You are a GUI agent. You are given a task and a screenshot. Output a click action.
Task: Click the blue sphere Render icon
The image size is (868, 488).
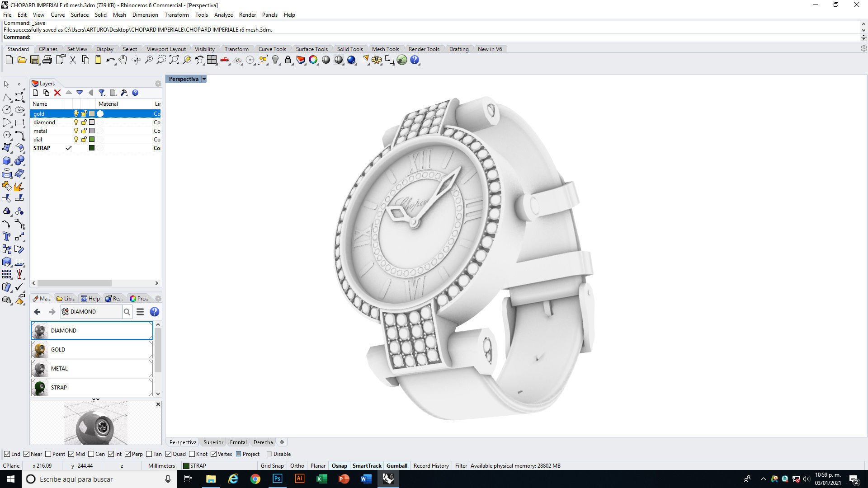[351, 60]
